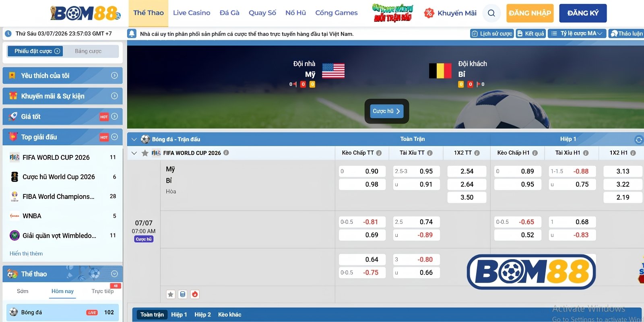Screen dimensions: 644x322
Task: Click the soccer ball icon in Bóng đá - Trận đấu header
Action: click(x=145, y=139)
